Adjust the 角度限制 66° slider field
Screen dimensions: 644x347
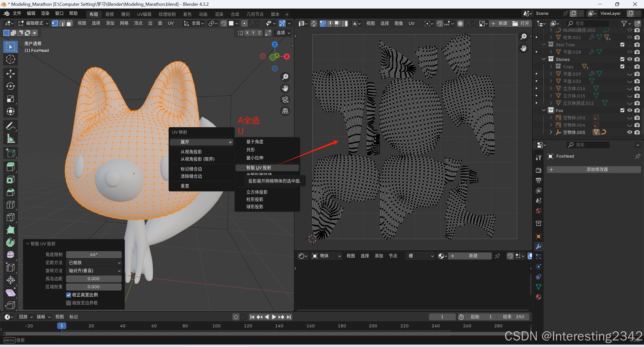coord(94,255)
